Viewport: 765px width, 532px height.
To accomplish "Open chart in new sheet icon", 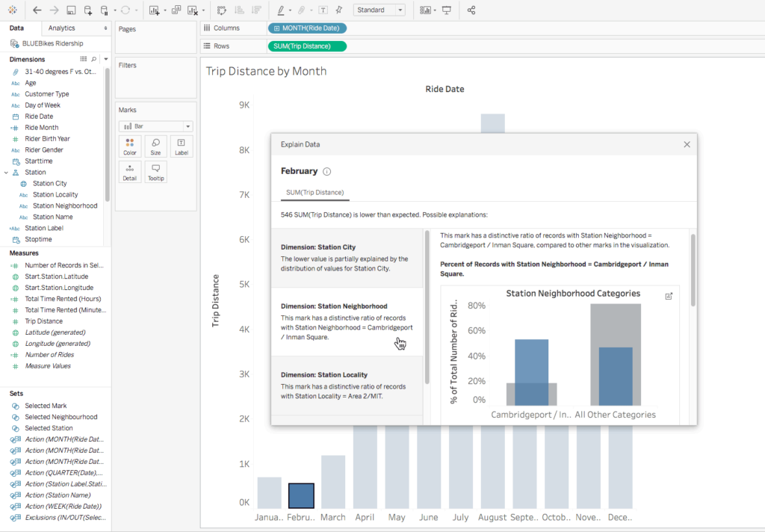I will point(669,296).
